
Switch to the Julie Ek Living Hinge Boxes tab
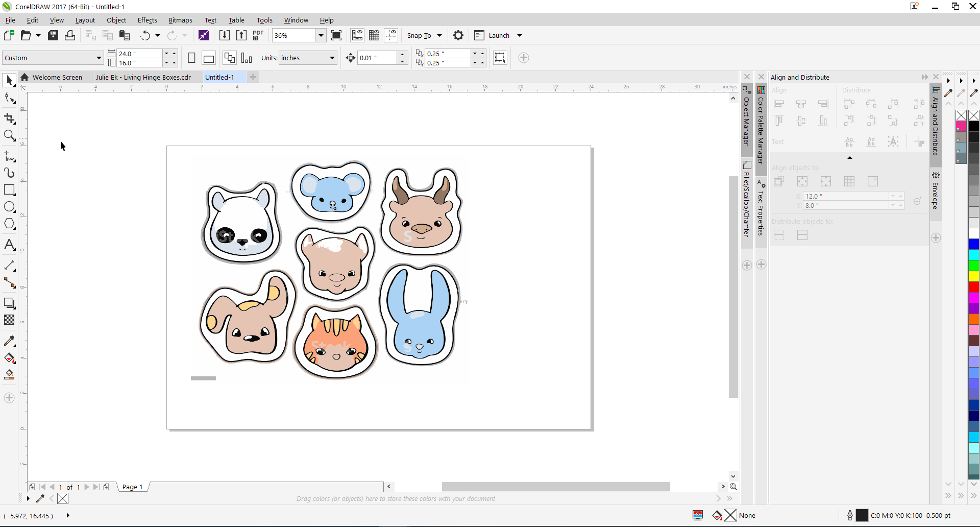tap(143, 77)
